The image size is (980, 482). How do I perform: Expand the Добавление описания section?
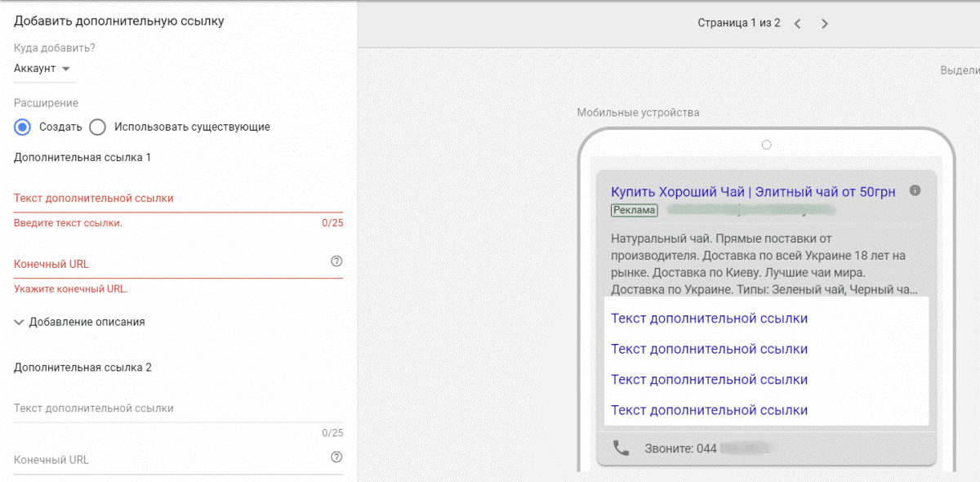pos(79,322)
